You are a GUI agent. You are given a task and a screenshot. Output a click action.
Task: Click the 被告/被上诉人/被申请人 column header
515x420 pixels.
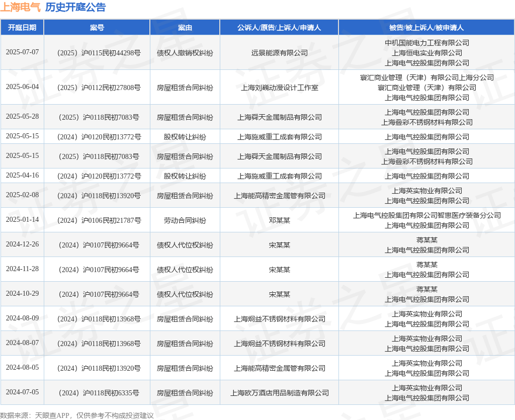pyautogui.click(x=426, y=28)
